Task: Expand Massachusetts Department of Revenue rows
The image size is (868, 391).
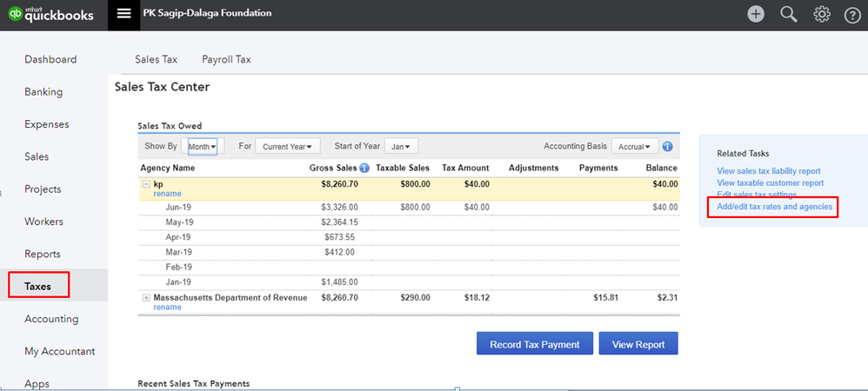Action: click(145, 298)
